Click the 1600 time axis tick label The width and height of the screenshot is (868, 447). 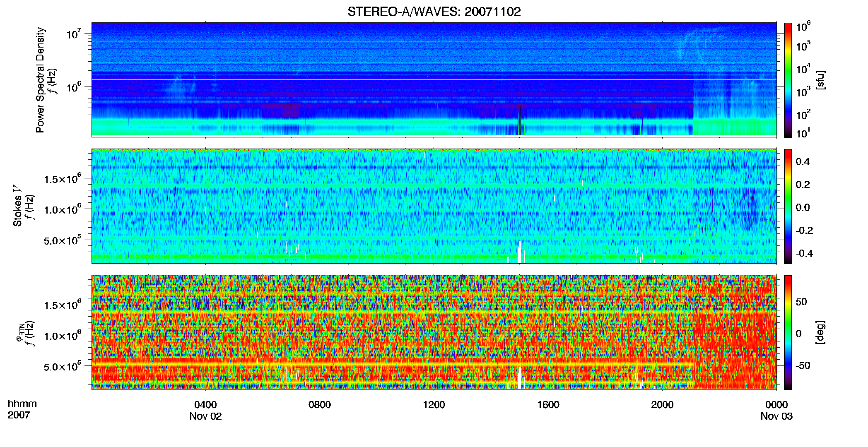[548, 405]
